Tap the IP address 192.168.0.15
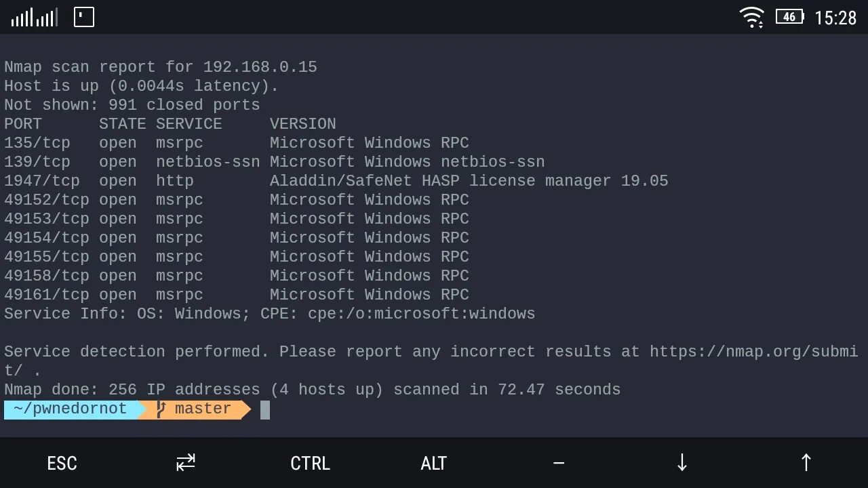This screenshot has width=868, height=488. [x=260, y=67]
